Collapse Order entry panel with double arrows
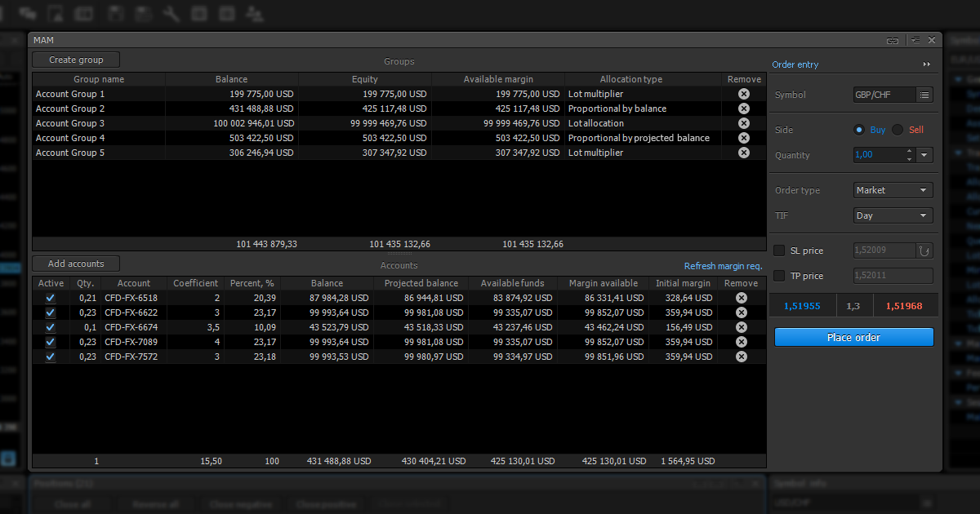 coord(926,64)
